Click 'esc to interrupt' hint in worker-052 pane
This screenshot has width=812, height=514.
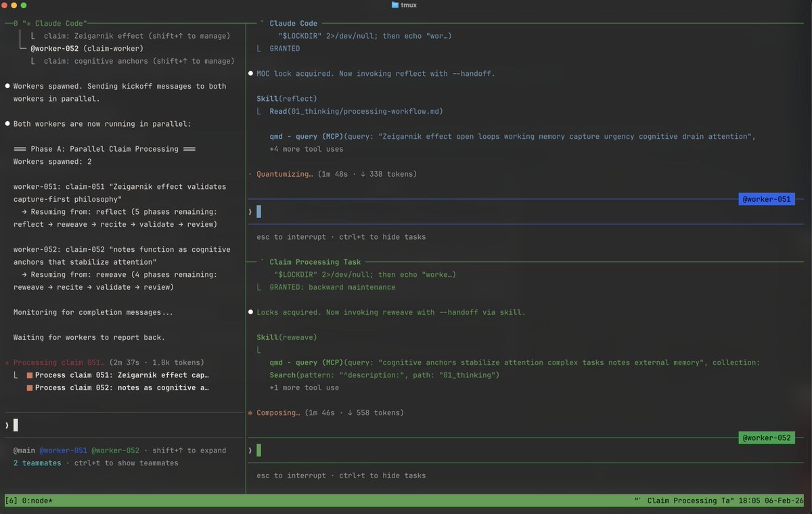click(x=291, y=476)
